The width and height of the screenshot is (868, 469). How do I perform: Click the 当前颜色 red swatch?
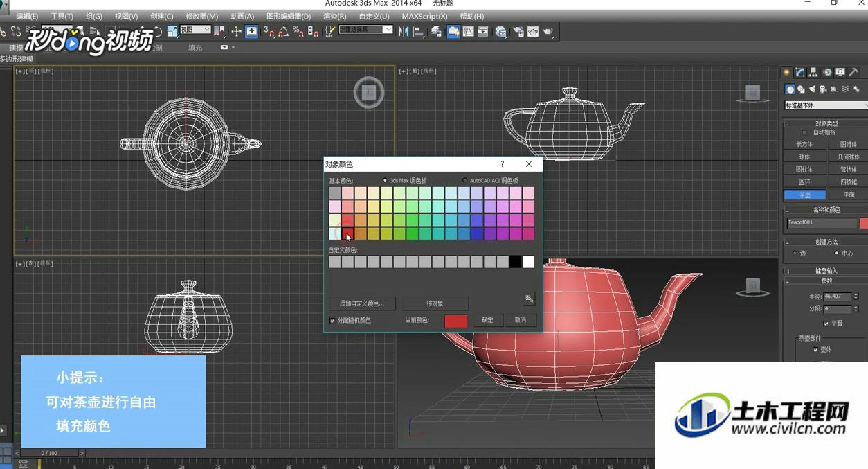pyautogui.click(x=456, y=321)
